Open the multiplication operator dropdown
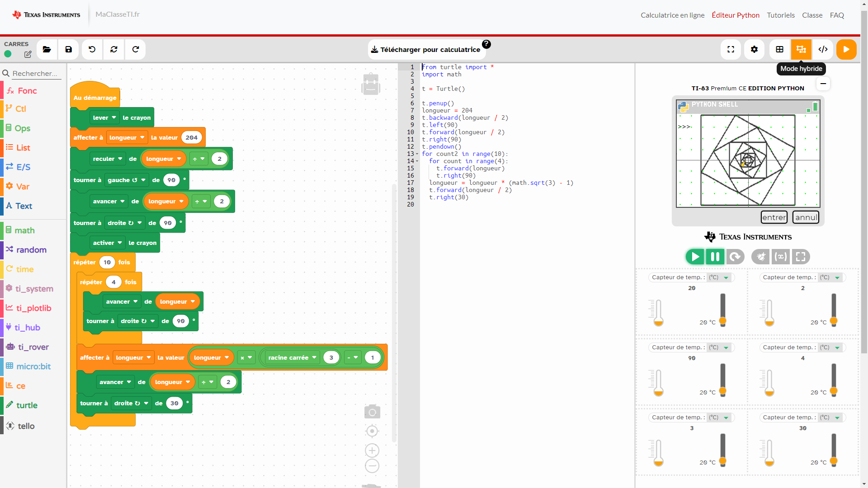 tap(246, 357)
